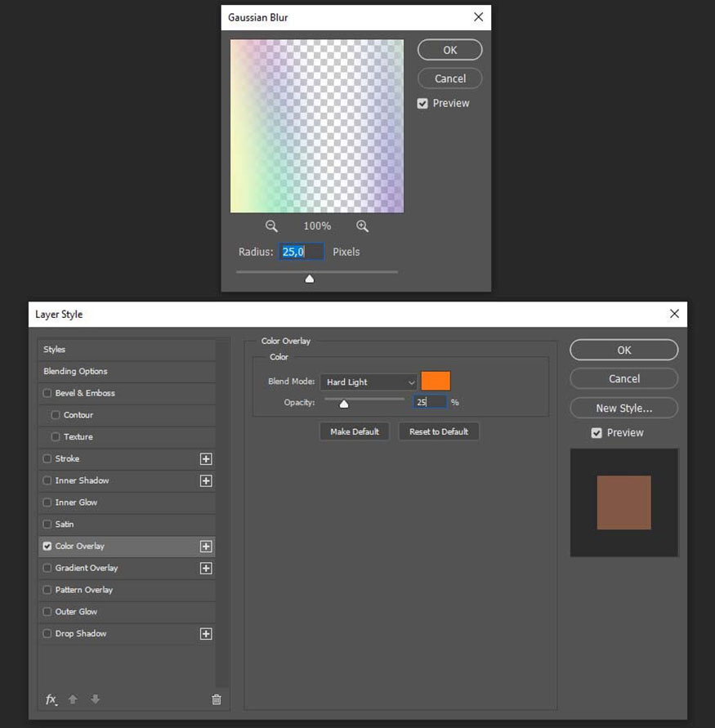
Task: Open the Satin settings row
Action: tap(127, 525)
